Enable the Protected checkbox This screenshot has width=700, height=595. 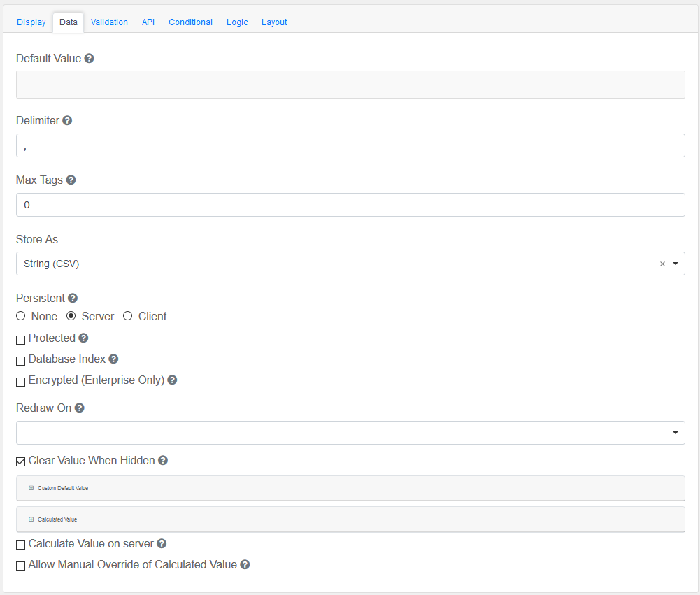click(21, 340)
